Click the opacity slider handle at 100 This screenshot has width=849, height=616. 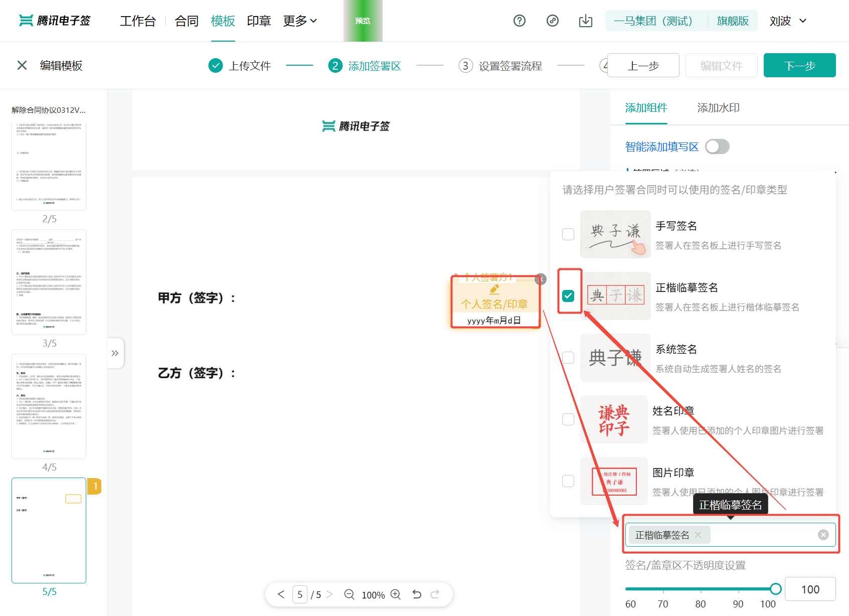point(775,589)
